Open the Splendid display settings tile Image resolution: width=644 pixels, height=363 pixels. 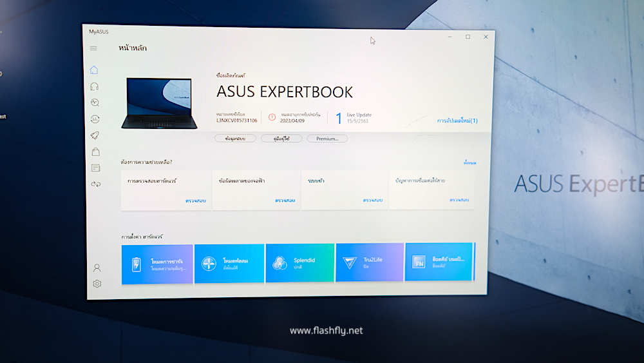299,262
